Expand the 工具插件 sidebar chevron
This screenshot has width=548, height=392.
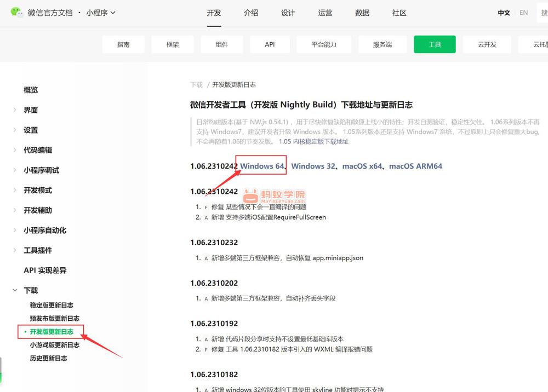click(x=15, y=250)
